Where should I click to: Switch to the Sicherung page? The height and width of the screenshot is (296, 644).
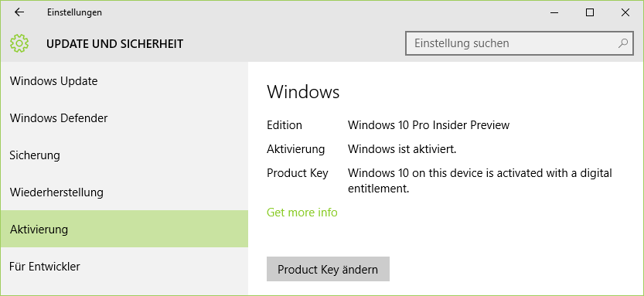point(124,155)
